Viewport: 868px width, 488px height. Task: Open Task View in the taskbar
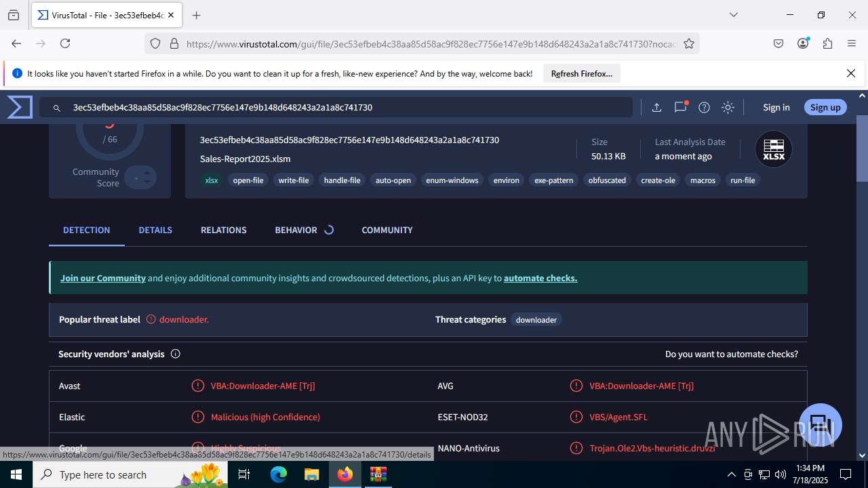pyautogui.click(x=245, y=474)
